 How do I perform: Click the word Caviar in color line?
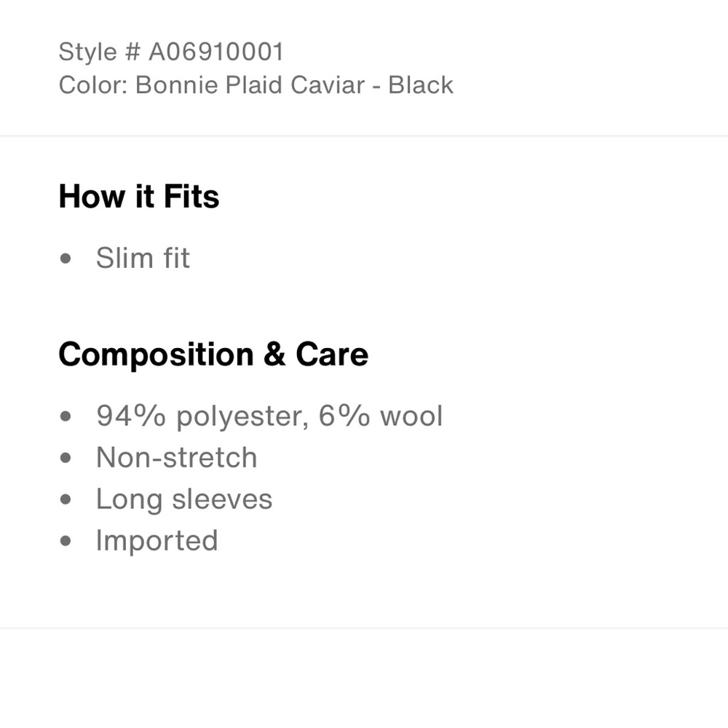click(328, 85)
